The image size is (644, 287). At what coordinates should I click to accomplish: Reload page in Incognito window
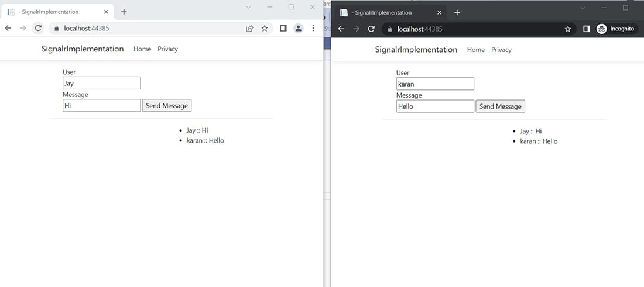pyautogui.click(x=371, y=29)
